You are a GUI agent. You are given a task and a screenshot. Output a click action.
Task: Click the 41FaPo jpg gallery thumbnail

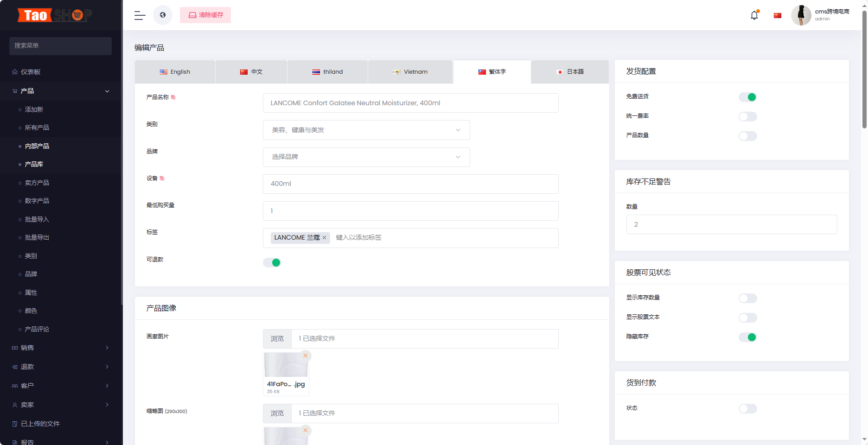tap(286, 365)
